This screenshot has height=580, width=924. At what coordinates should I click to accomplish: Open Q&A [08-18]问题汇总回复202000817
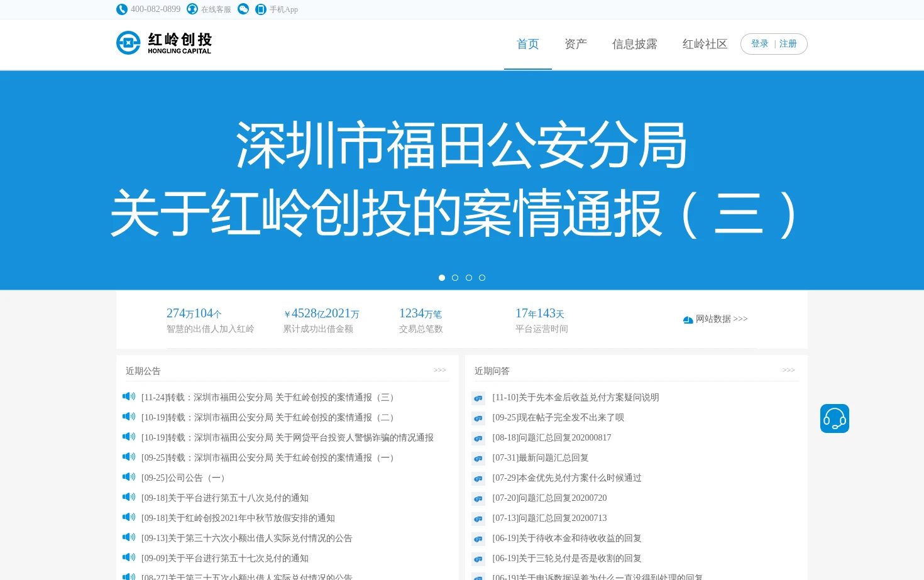tap(552, 437)
